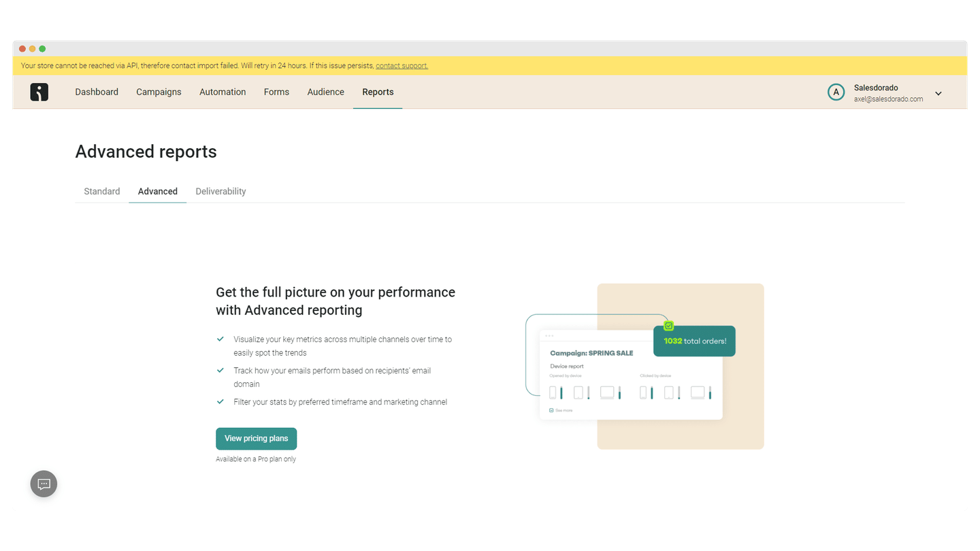Click the Omnisend logo icon
This screenshot has width=980, height=551.
[x=39, y=92]
